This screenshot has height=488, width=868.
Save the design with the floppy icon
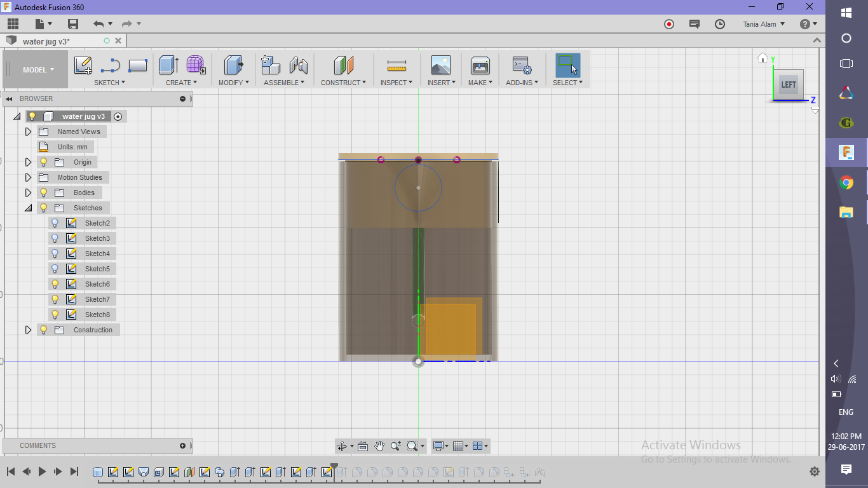(73, 24)
